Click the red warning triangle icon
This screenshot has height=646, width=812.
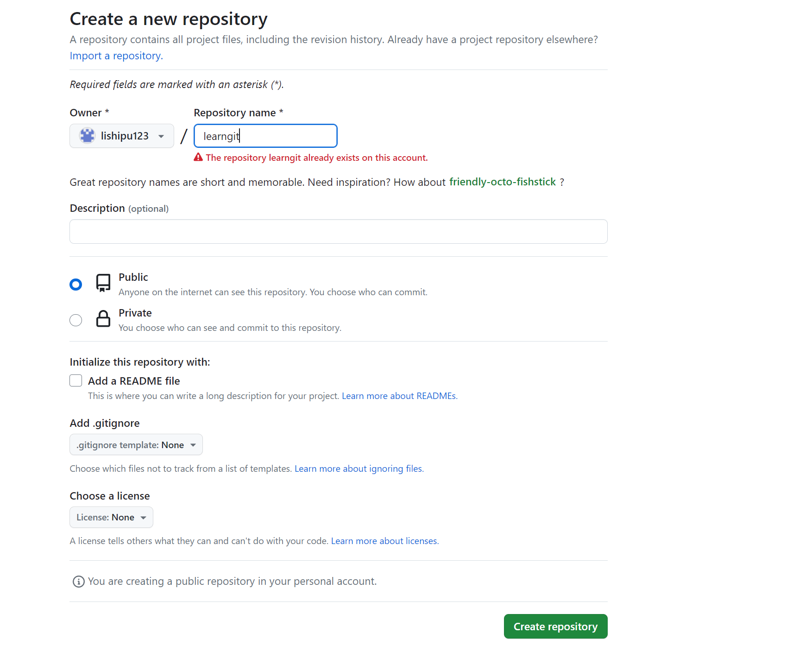(198, 158)
